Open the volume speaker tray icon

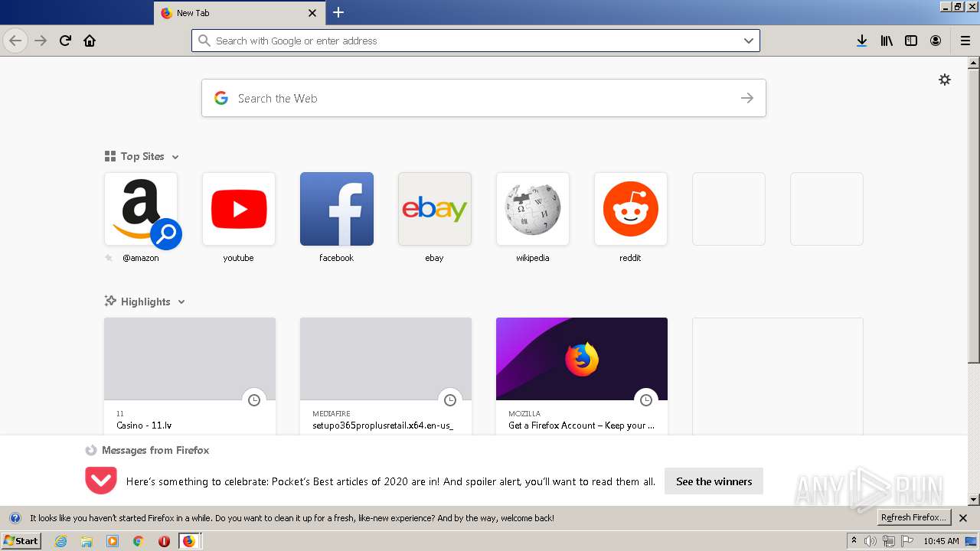pyautogui.click(x=870, y=541)
